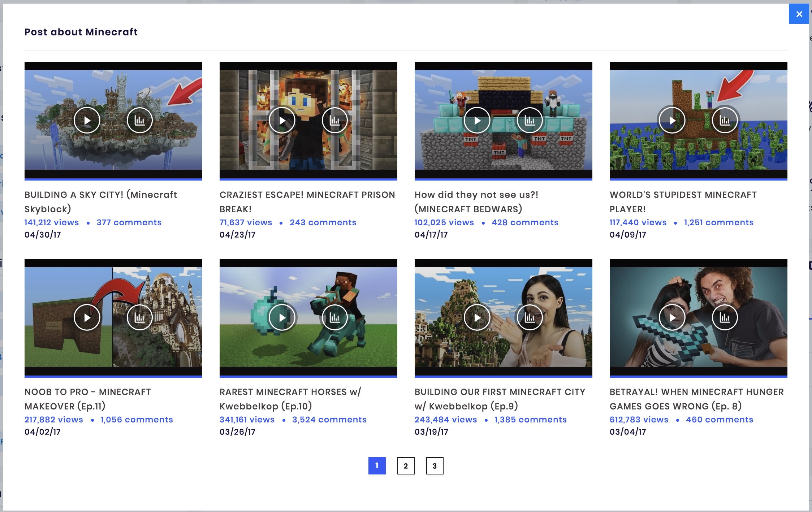Screen dimensions: 812x512
Task: Play BETRAYAL Hunger Games video
Action: 672,317
